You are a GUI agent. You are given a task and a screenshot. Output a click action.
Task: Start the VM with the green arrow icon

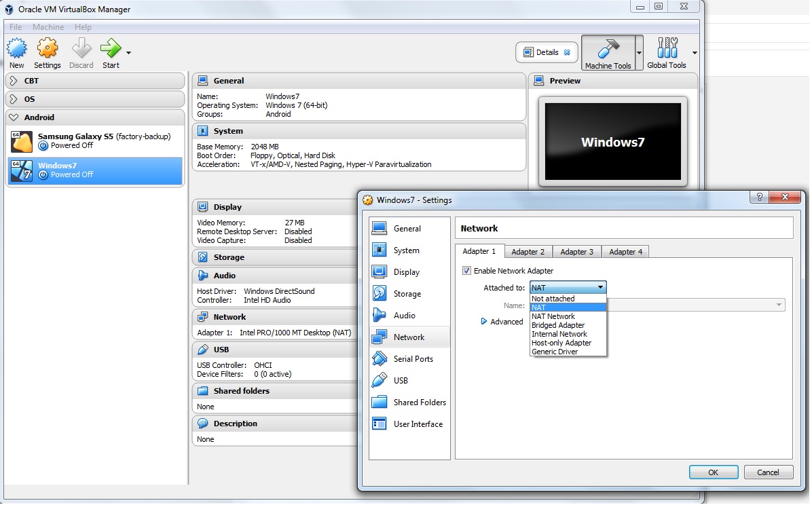click(x=110, y=48)
